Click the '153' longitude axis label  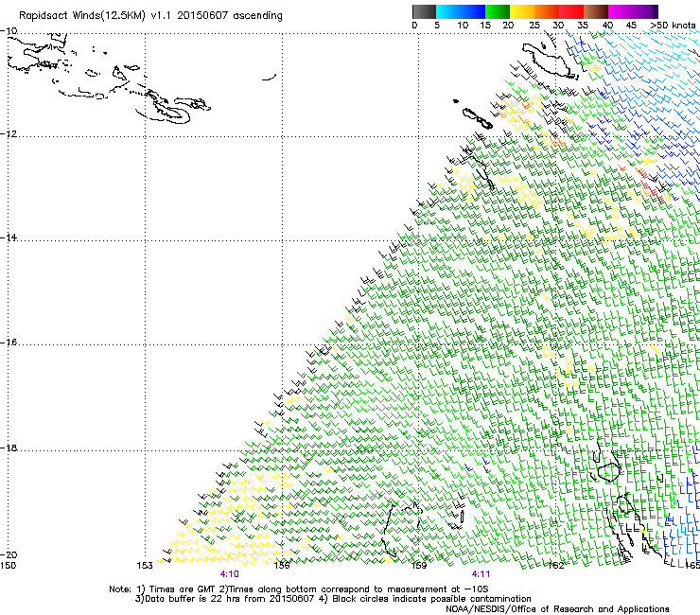[145, 566]
